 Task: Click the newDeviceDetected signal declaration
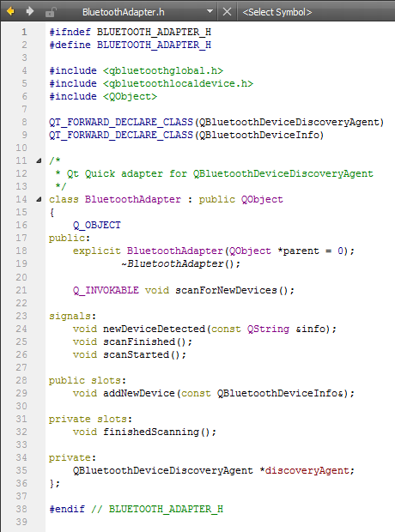(154, 329)
